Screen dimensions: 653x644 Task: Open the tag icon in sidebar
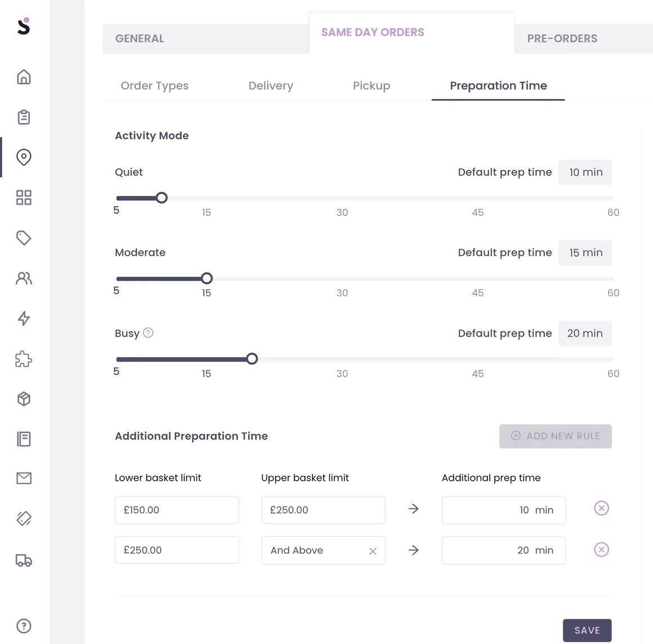pos(24,238)
